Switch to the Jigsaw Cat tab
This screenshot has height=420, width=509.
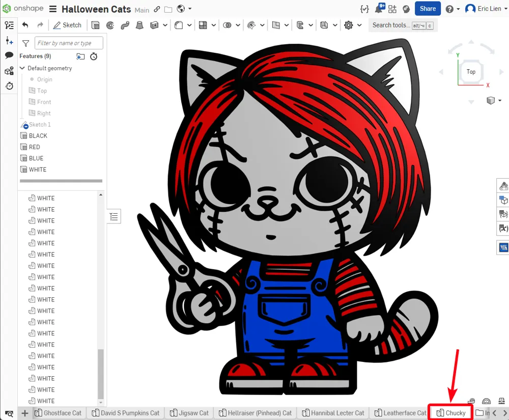tap(189, 413)
